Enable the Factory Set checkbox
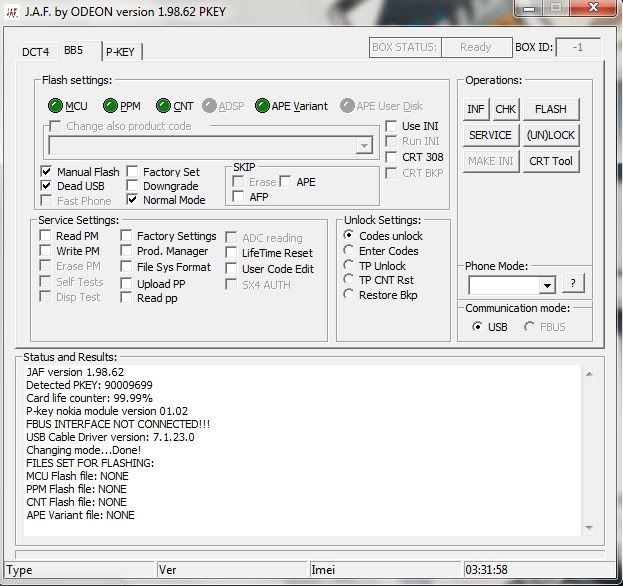This screenshot has height=586, width=623. pyautogui.click(x=132, y=171)
